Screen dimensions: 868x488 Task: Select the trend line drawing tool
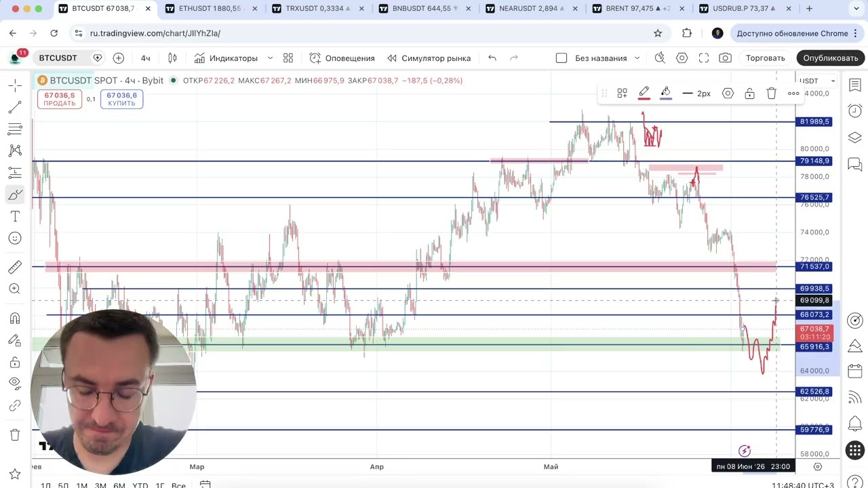(15, 107)
